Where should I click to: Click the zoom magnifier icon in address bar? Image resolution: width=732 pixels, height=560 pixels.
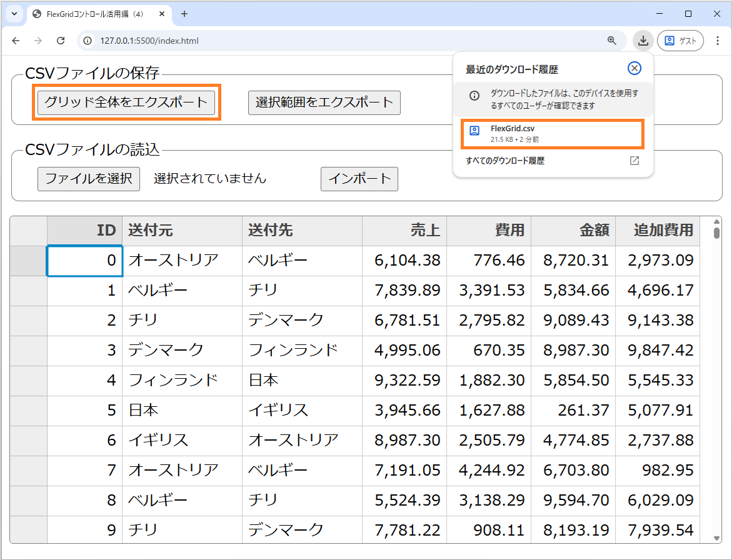coord(611,41)
